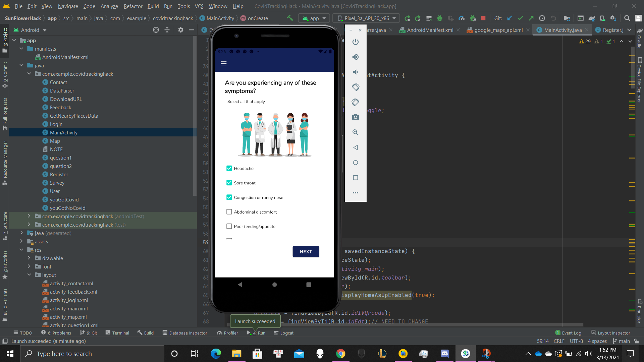644x362 pixels.
Task: Uncheck the Headache checkbox
Action: click(229, 168)
